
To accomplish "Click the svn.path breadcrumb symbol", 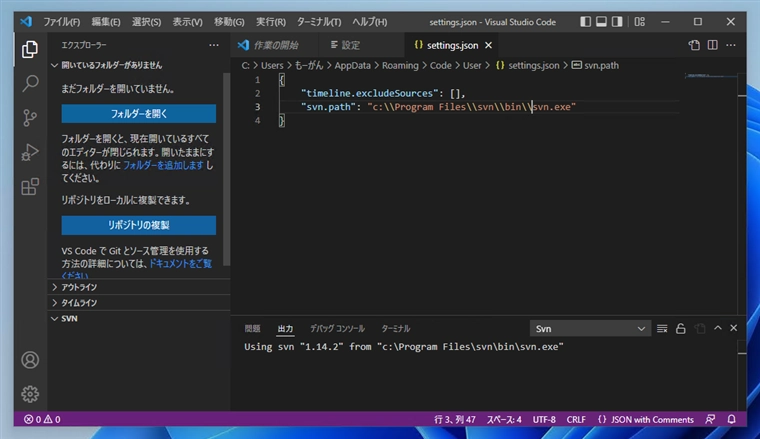I will point(596,65).
